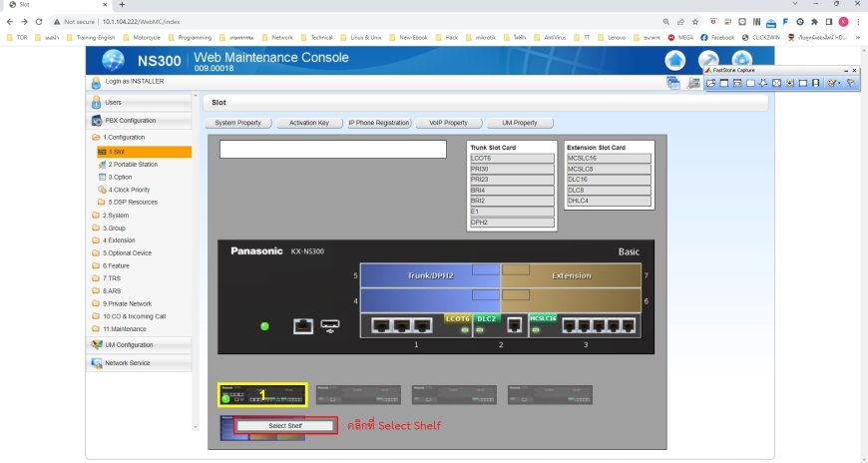Click the green status LED on chassis

click(x=264, y=326)
